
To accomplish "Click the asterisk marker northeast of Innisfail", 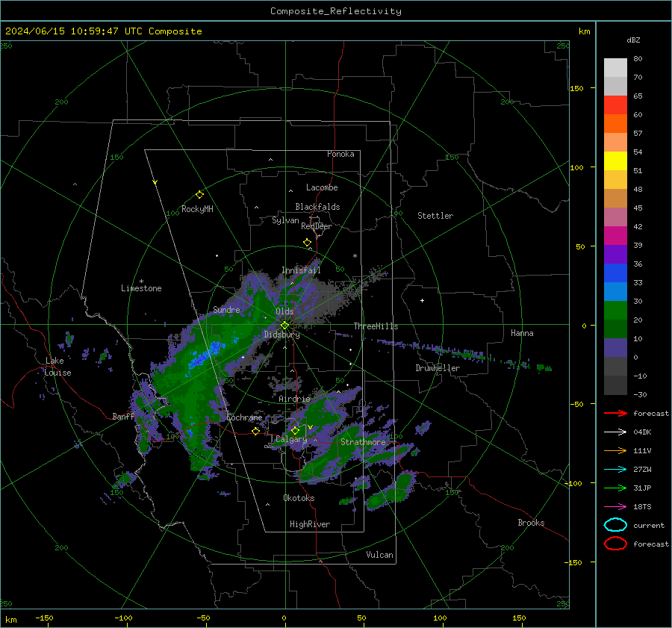I will click(x=355, y=256).
